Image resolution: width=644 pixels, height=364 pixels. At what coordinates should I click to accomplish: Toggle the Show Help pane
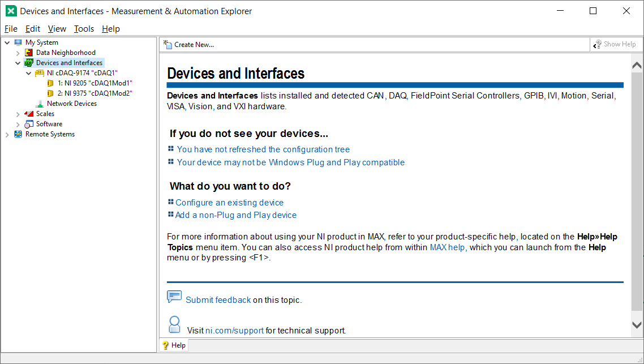coord(616,44)
